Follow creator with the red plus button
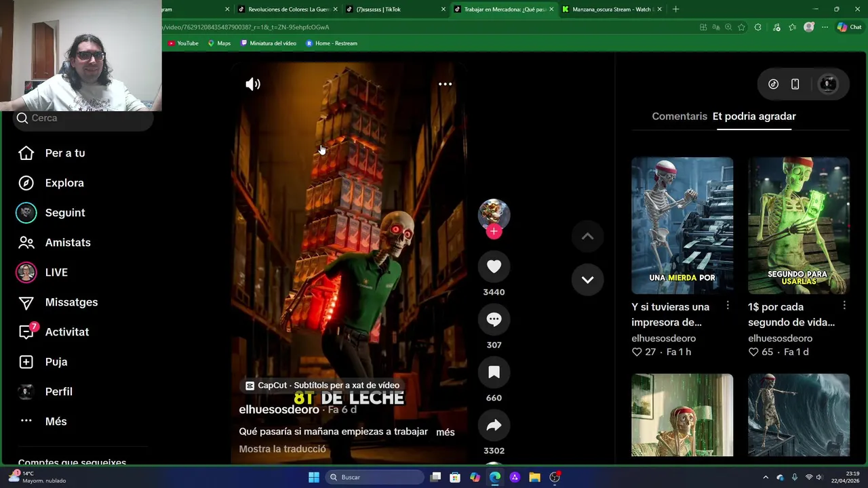 [x=494, y=231]
